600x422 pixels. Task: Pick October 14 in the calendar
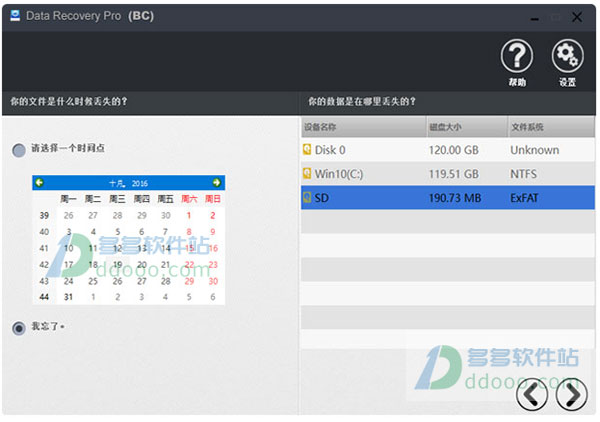pos(165,248)
